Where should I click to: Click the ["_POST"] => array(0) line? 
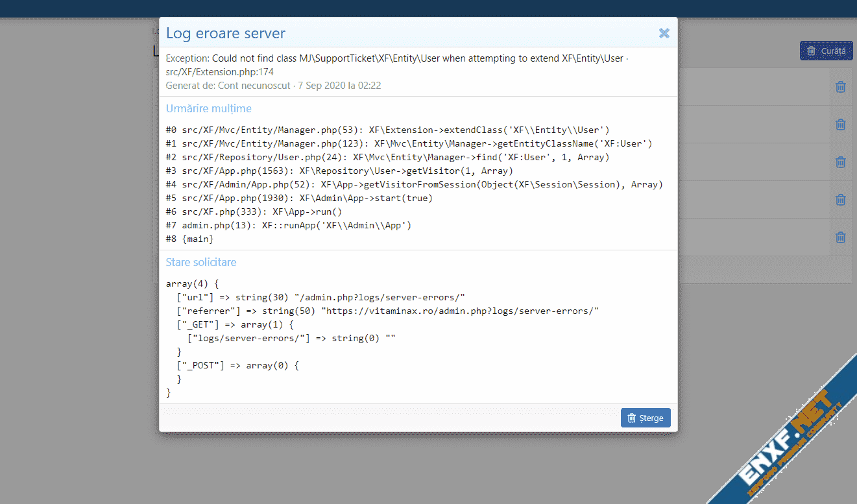(x=238, y=365)
